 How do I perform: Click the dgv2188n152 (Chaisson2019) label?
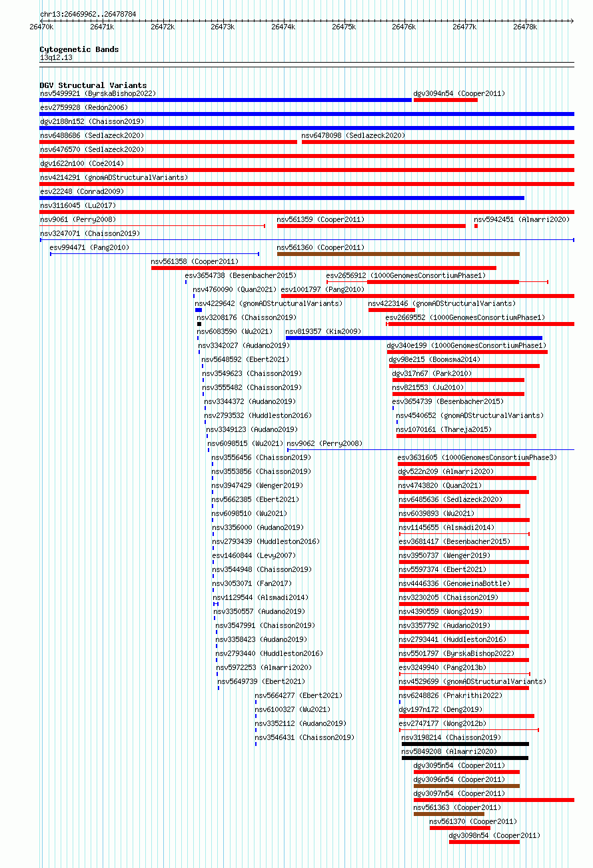(x=91, y=121)
